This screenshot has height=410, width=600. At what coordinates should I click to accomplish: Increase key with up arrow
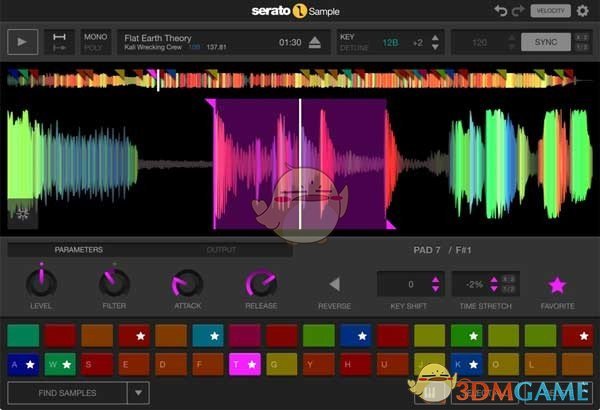pos(435,38)
